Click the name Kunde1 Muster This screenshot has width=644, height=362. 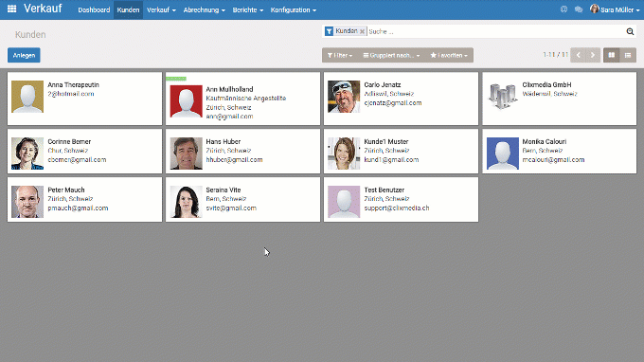pyautogui.click(x=386, y=141)
